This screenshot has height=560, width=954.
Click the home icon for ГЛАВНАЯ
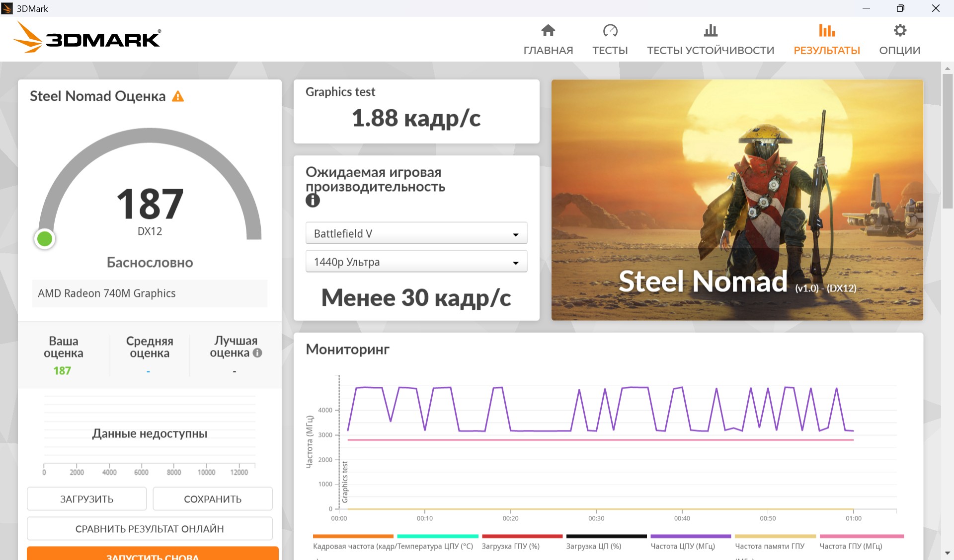point(548,30)
